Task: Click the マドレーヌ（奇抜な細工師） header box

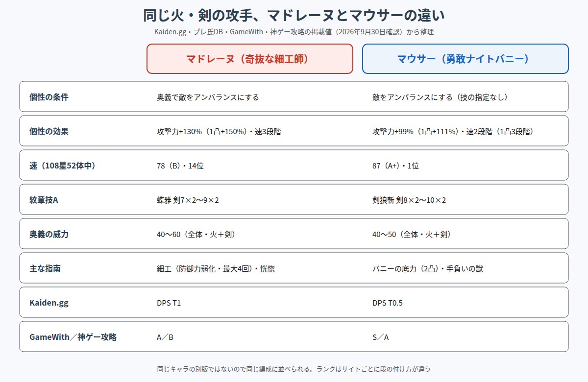Action: (250, 59)
